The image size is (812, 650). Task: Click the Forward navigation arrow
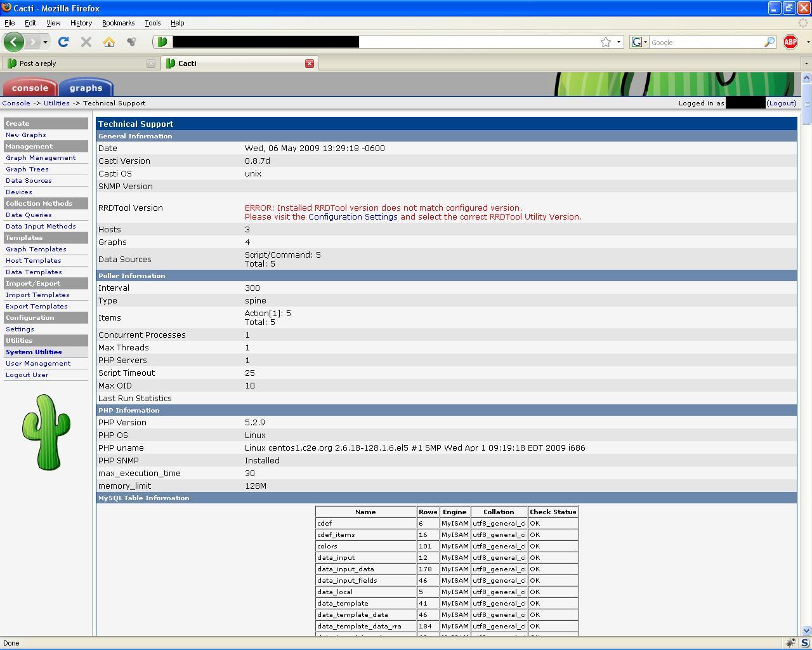(33, 42)
